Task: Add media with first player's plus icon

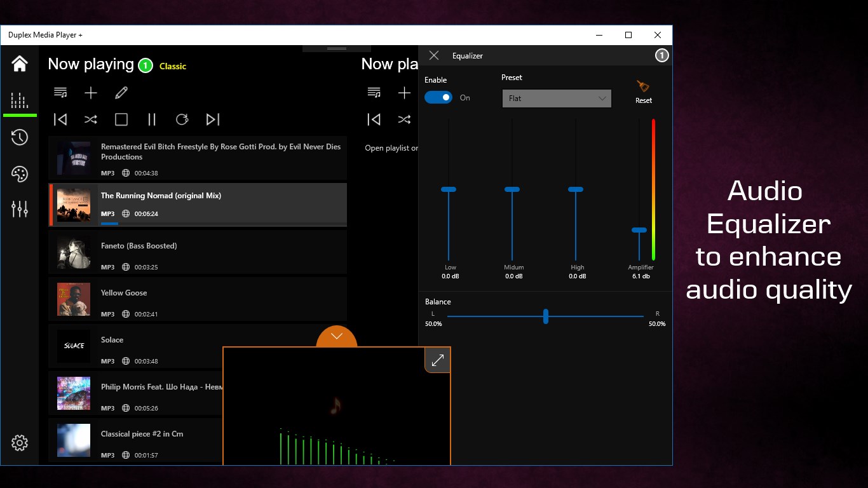Action: [x=91, y=93]
